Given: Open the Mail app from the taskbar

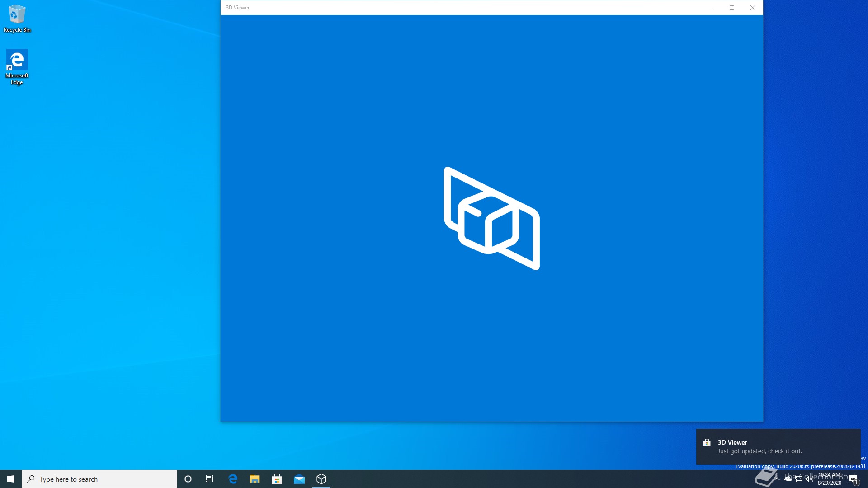Looking at the screenshot, I should coord(299,479).
